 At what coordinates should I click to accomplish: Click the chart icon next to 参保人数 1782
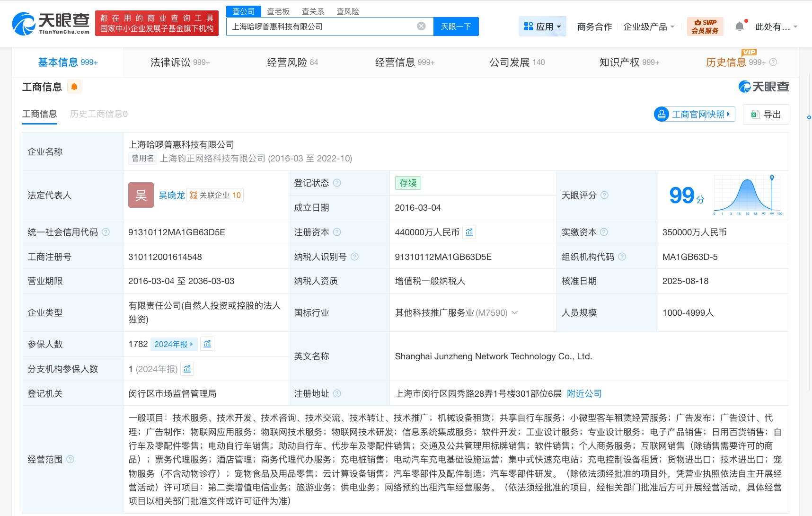pyautogui.click(x=207, y=344)
